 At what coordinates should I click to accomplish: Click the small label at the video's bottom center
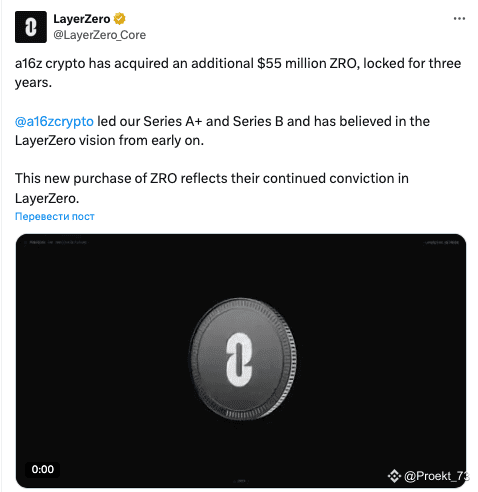coord(241,481)
